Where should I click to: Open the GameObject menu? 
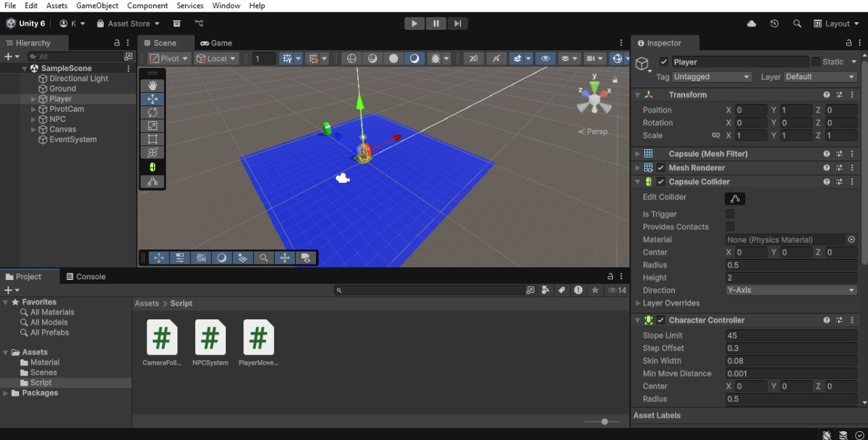tap(97, 5)
